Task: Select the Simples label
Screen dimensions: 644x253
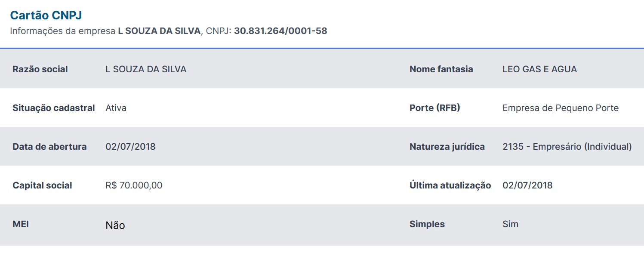Action: click(427, 224)
